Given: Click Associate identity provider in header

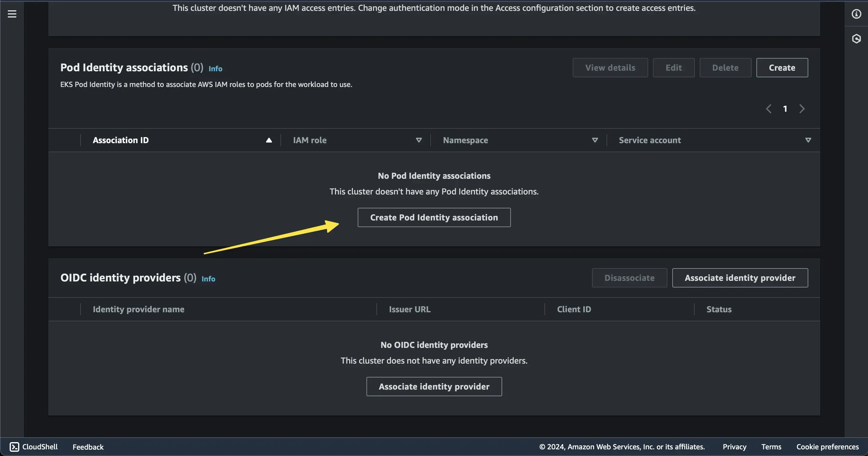Looking at the screenshot, I should pos(740,278).
